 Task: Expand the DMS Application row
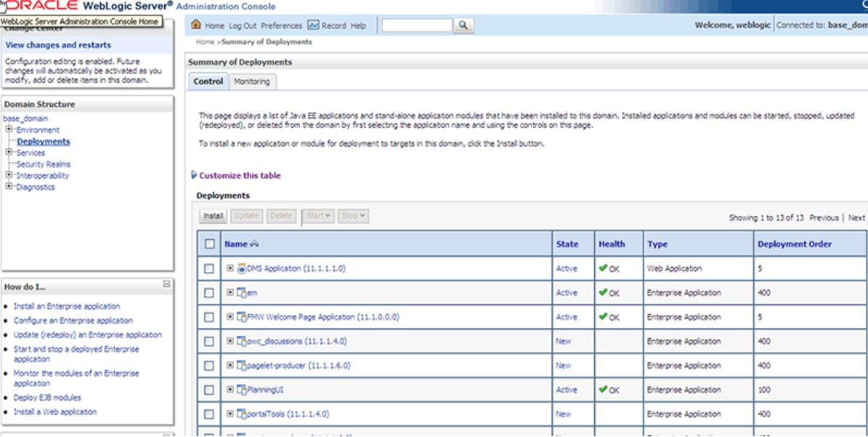pyautogui.click(x=230, y=268)
